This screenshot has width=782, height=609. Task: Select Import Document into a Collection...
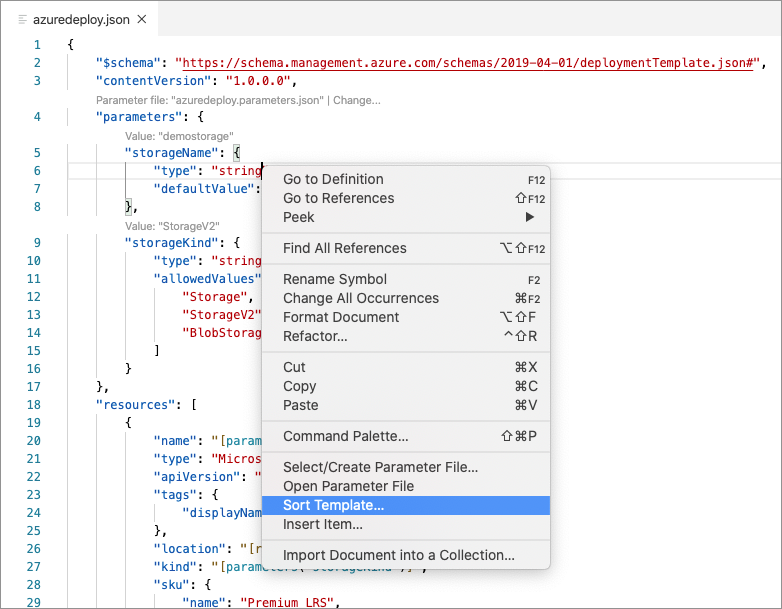pos(405,555)
